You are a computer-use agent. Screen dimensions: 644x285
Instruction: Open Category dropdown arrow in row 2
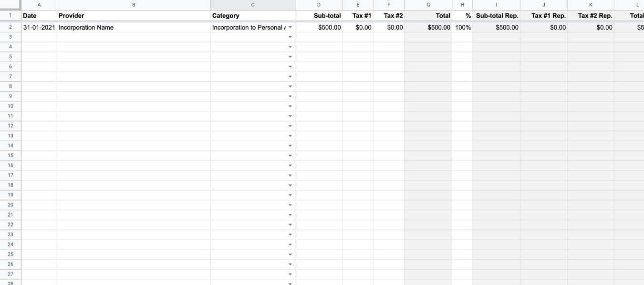[x=290, y=28]
